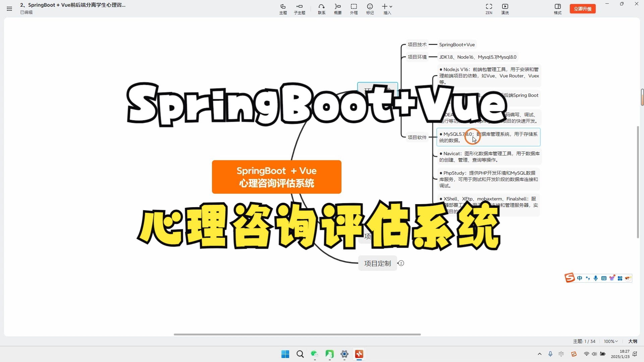Select the MySQL5.7/8.0 description node
Screen dimensions: 644x362
(488, 137)
